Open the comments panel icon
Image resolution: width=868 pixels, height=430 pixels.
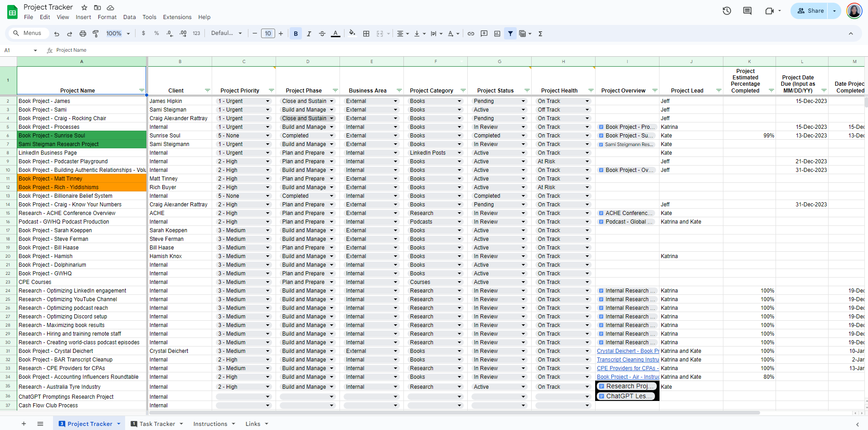[747, 11]
